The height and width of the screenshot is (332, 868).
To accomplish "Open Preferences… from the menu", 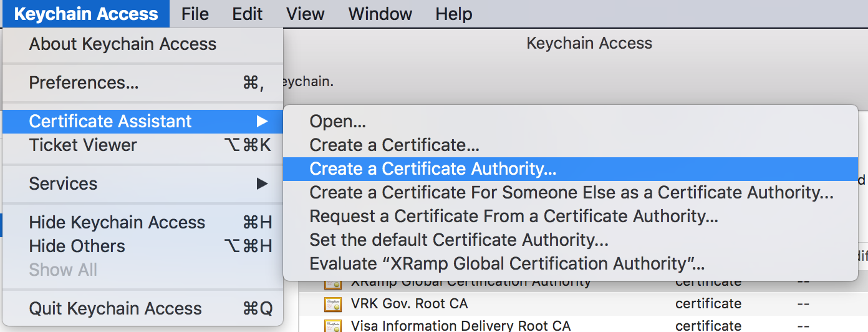I will (143, 83).
